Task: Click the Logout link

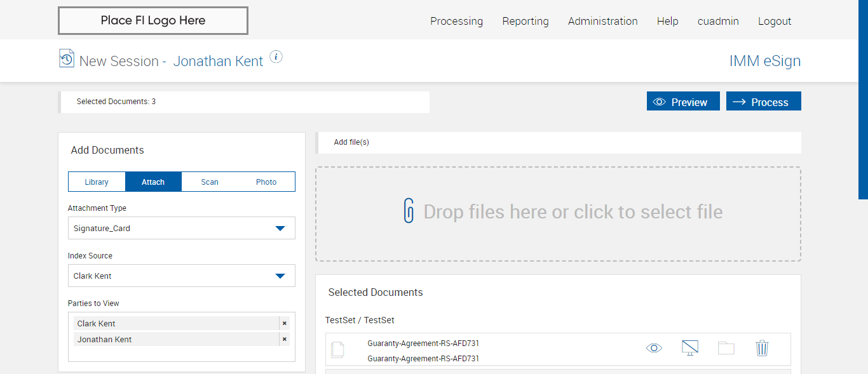Action: (x=775, y=21)
